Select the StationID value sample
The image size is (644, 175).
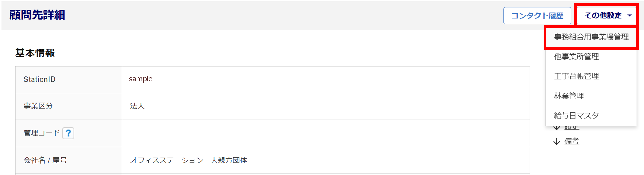tap(141, 79)
